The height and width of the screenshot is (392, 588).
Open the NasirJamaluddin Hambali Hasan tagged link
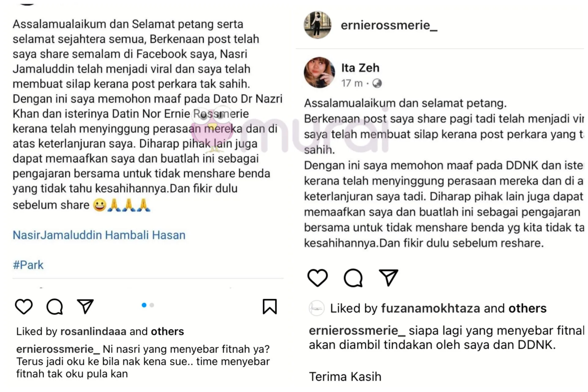point(99,235)
